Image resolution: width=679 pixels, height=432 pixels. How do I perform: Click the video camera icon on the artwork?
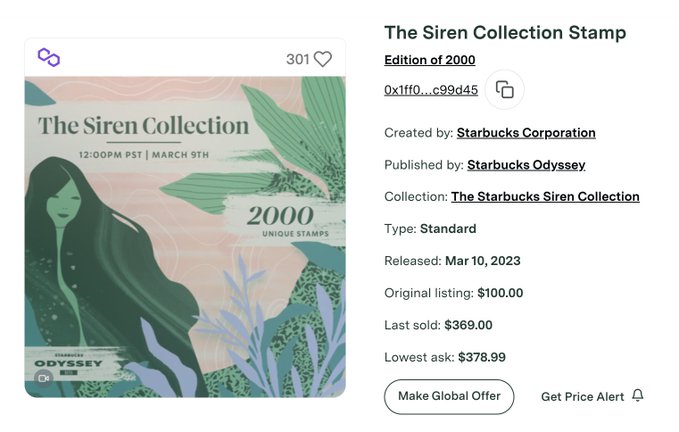click(43, 378)
